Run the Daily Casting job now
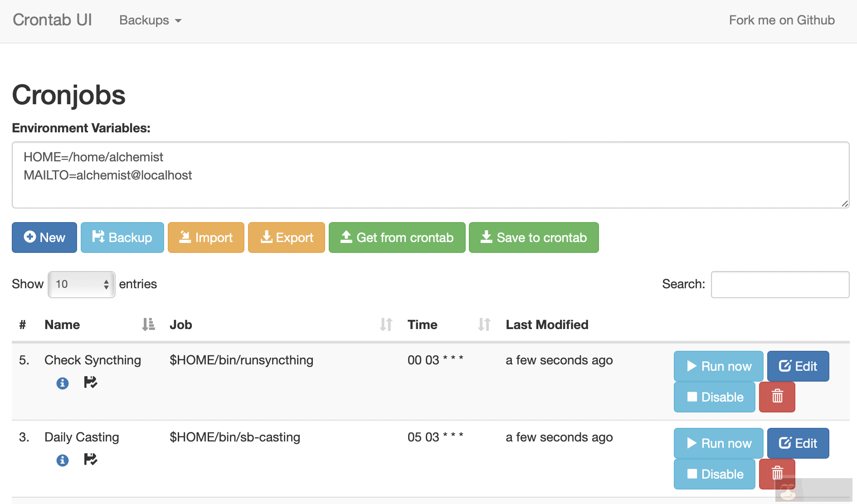The width and height of the screenshot is (857, 504). (718, 443)
